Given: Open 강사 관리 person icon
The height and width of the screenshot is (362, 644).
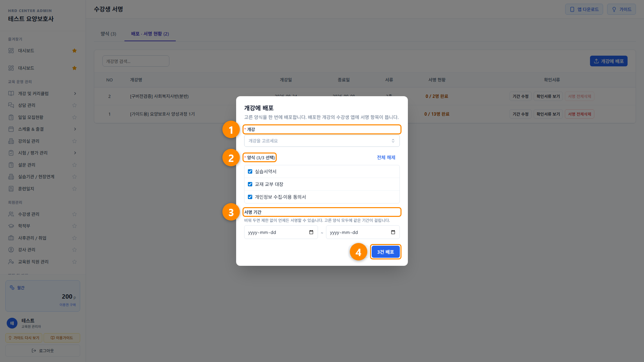Looking at the screenshot, I should [x=11, y=250].
